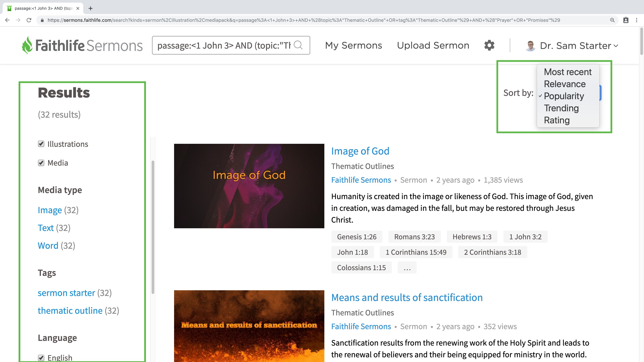Select Relevance sort option
Image resolution: width=644 pixels, height=362 pixels.
(x=568, y=84)
